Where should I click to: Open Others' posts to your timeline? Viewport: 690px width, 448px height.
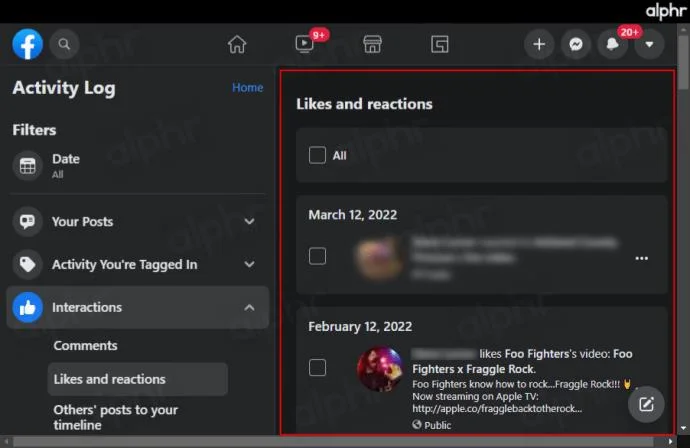(116, 417)
